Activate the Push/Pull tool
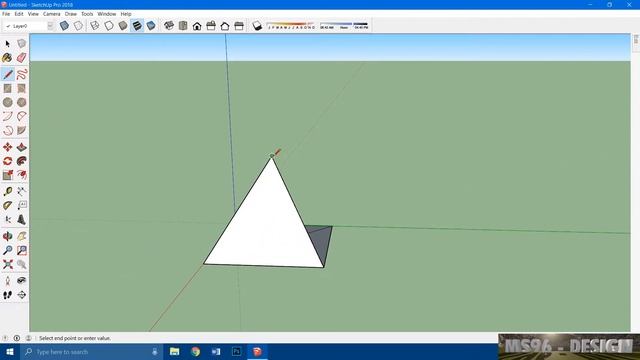This screenshot has width=640, height=360. point(22,147)
